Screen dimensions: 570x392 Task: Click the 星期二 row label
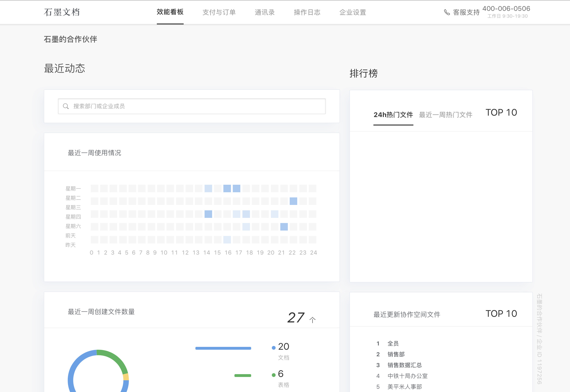click(x=73, y=198)
